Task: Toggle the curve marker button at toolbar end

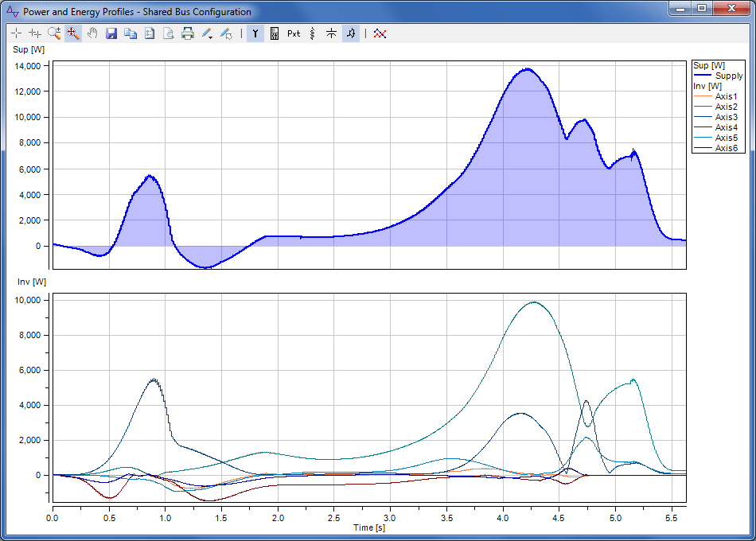Action: coord(351,33)
